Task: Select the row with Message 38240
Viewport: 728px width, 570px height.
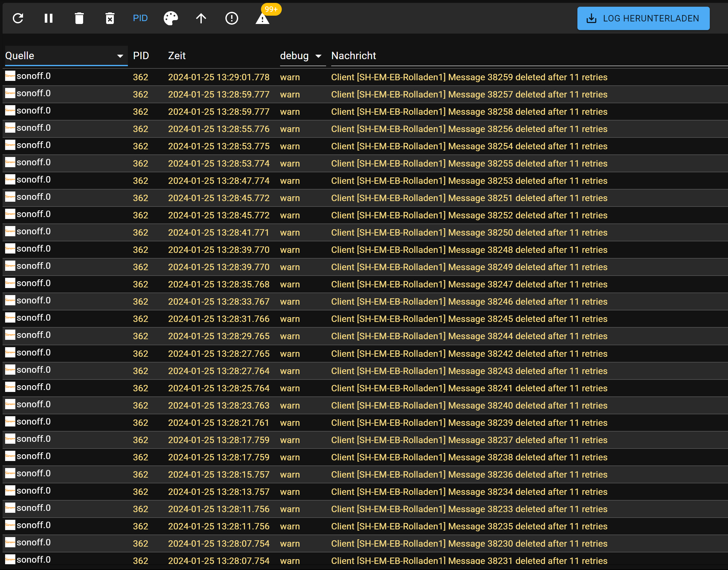Action: coord(365,405)
